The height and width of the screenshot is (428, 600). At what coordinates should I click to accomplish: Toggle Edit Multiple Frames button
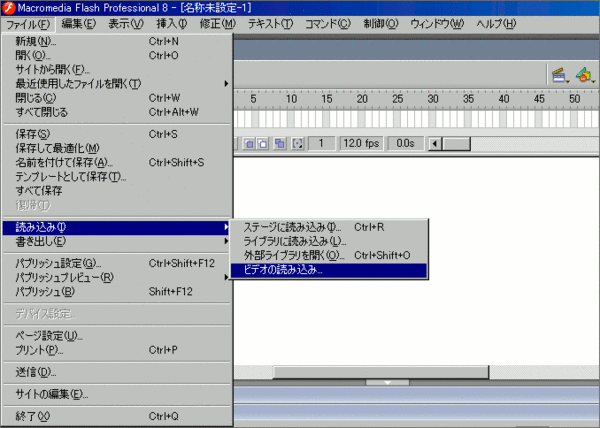coord(280,144)
